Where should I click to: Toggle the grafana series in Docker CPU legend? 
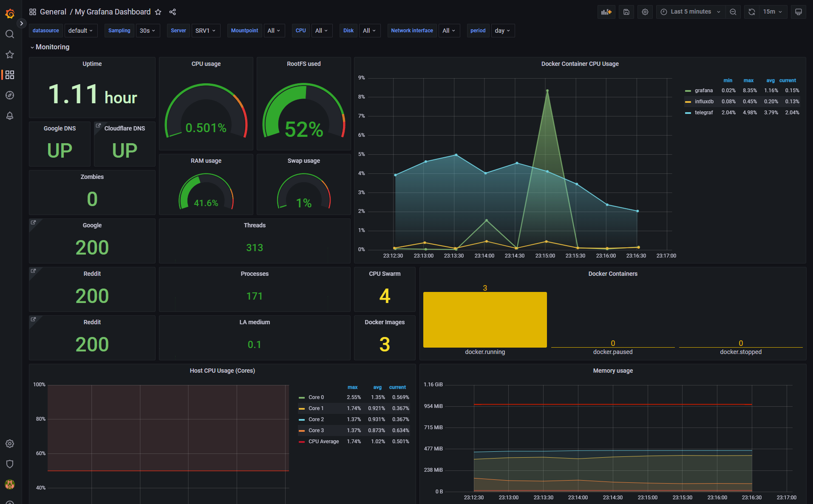click(704, 90)
